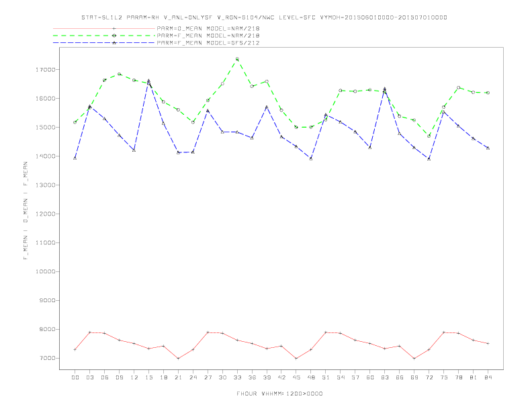Click the x-axis tick label 00
Image resolution: width=532 pixels, height=411 pixels.
coord(75,377)
